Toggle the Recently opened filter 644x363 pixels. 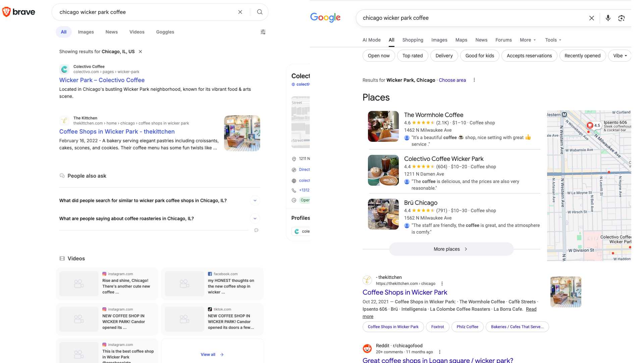pos(582,56)
